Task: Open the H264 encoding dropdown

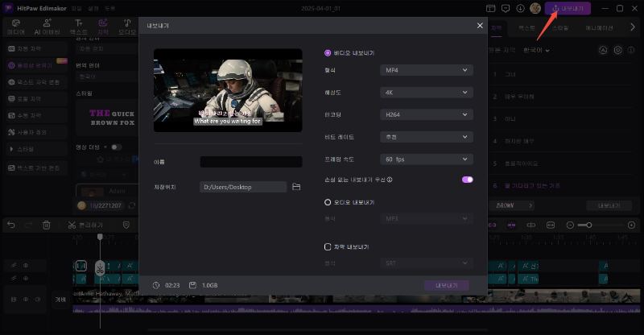Action: tap(427, 114)
